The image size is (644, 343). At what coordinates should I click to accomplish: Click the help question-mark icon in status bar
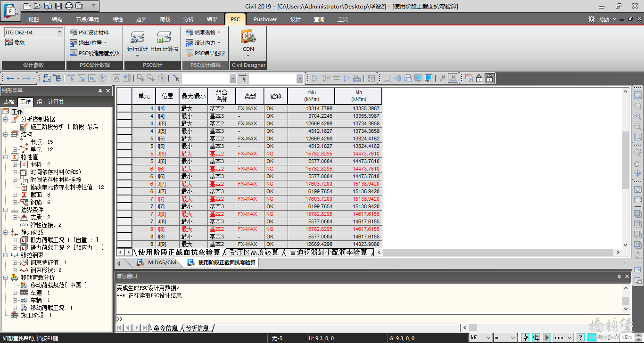coord(581,337)
